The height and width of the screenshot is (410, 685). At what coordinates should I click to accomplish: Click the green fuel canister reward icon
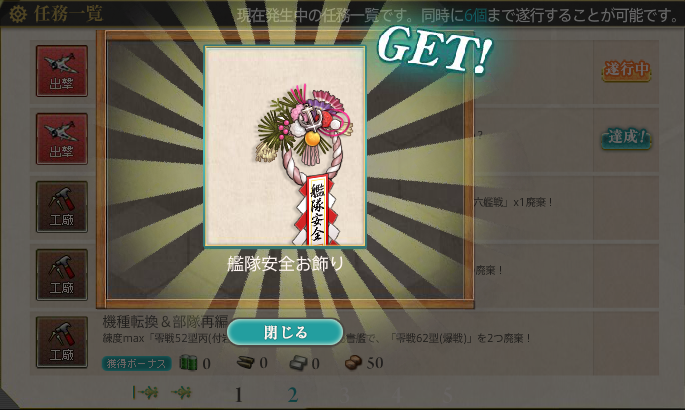tap(188, 362)
